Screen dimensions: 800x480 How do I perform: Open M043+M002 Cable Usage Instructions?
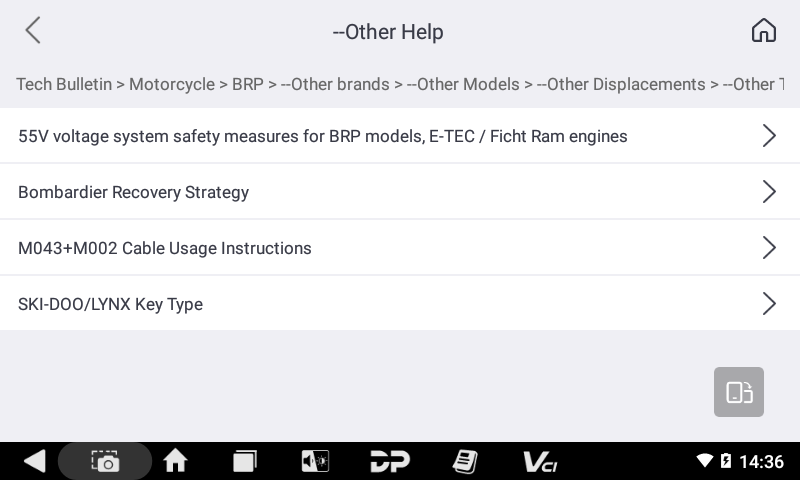(165, 248)
